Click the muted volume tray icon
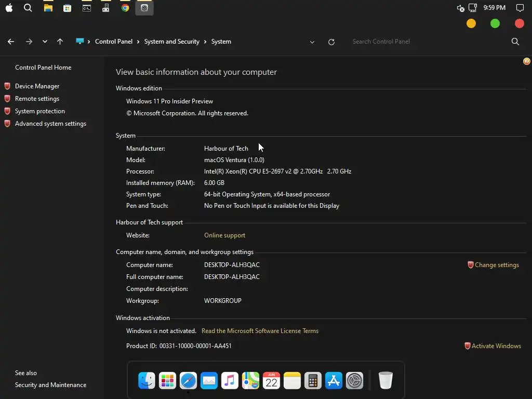The image size is (532, 399). pos(460,8)
